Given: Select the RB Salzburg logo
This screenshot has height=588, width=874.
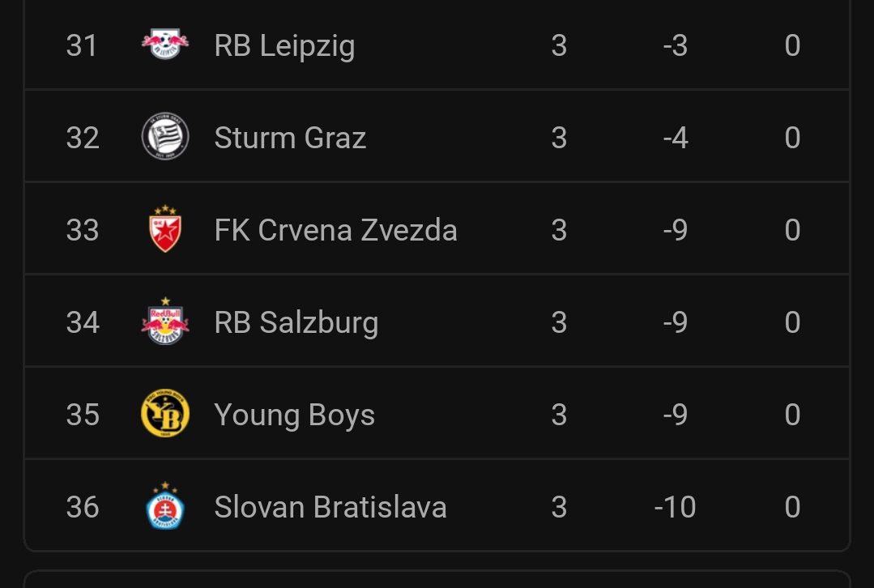Looking at the screenshot, I should pos(165,322).
